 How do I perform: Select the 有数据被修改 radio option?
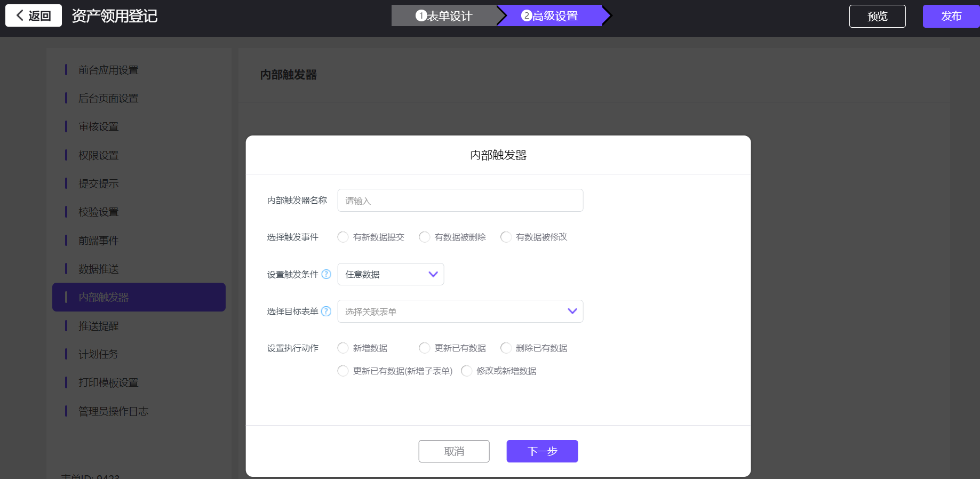click(x=506, y=237)
